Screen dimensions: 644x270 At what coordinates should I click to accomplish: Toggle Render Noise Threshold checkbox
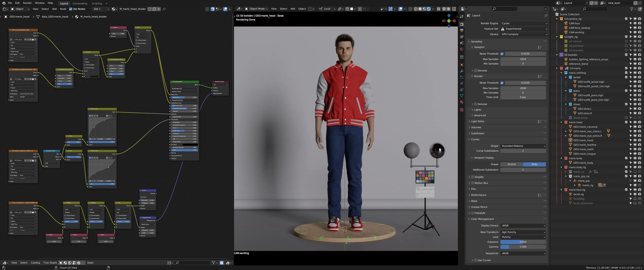click(x=502, y=83)
